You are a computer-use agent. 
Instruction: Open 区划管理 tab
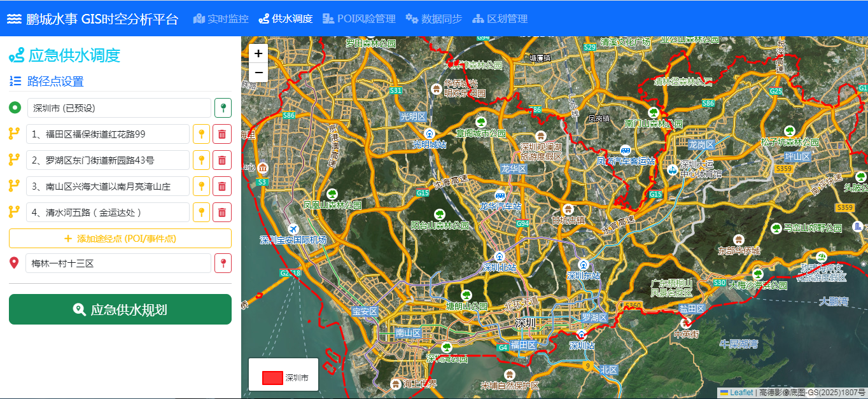coord(500,19)
